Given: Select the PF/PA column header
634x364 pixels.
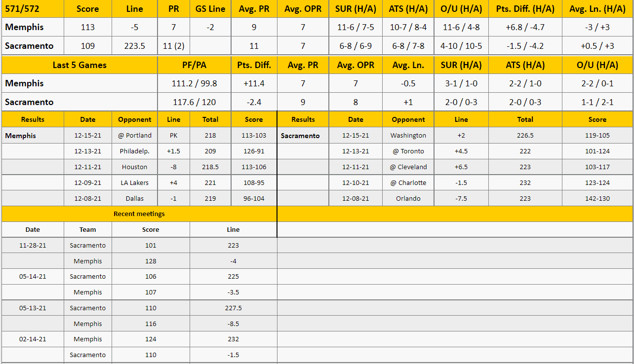Looking at the screenshot, I should [194, 65].
